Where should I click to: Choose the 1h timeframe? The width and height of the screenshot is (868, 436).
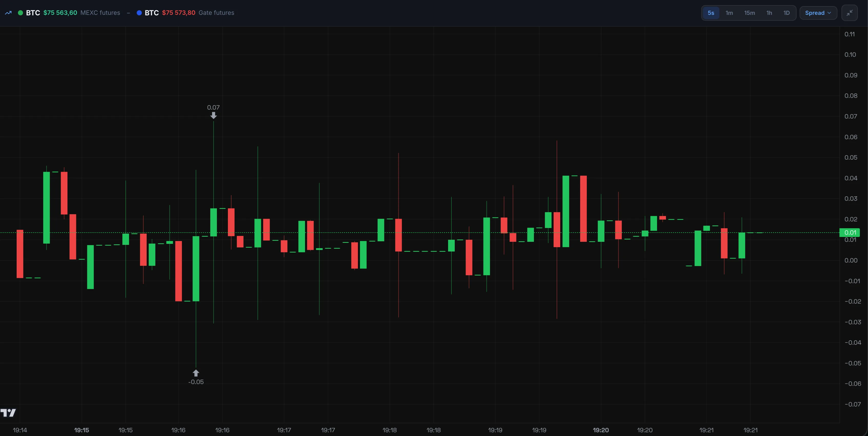click(769, 13)
